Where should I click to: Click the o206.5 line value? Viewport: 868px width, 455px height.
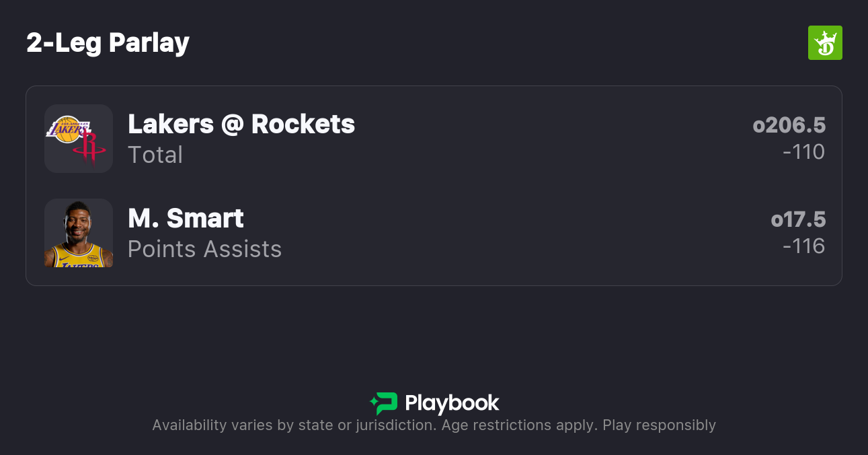coord(789,125)
